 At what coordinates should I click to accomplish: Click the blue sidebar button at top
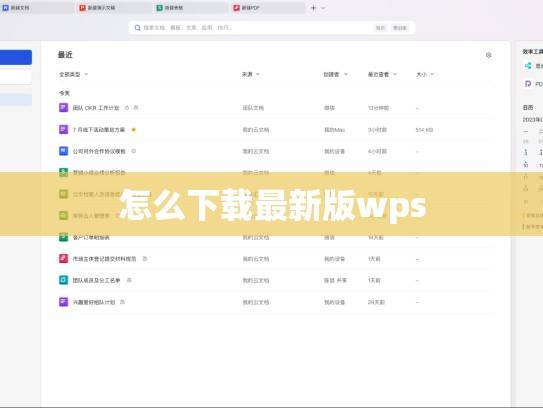point(16,57)
